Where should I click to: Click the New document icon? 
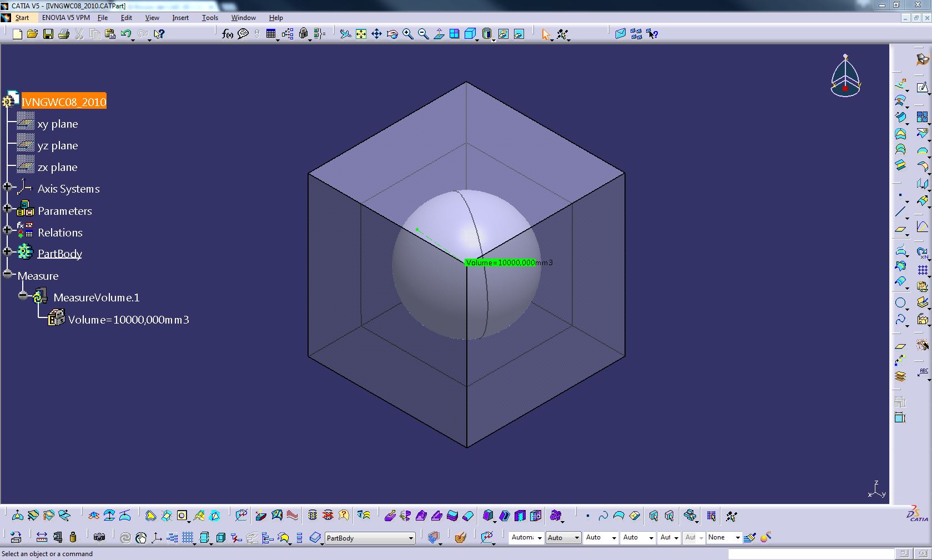pyautogui.click(x=17, y=34)
